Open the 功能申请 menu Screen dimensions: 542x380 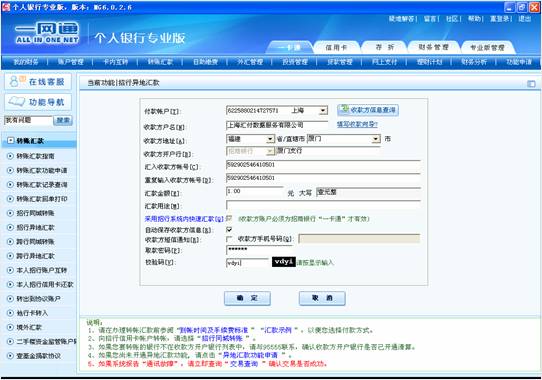coord(519,62)
